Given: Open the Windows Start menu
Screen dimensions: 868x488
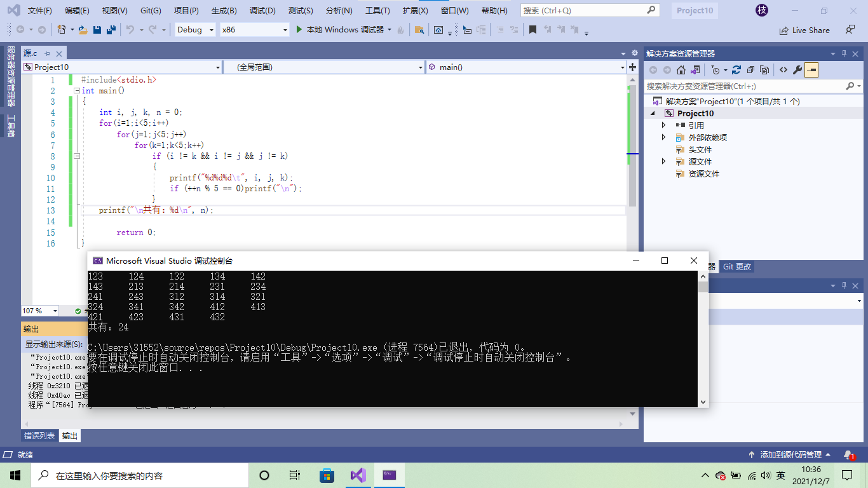Looking at the screenshot, I should coord(15,475).
